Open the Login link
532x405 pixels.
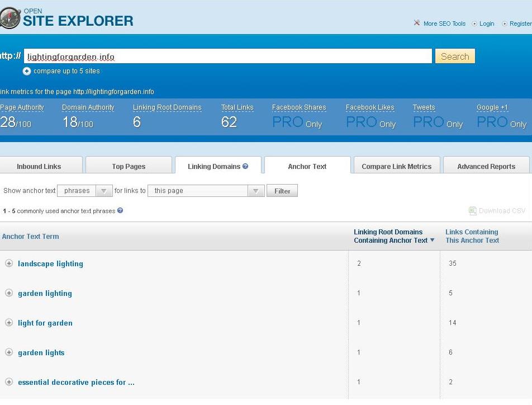click(486, 23)
